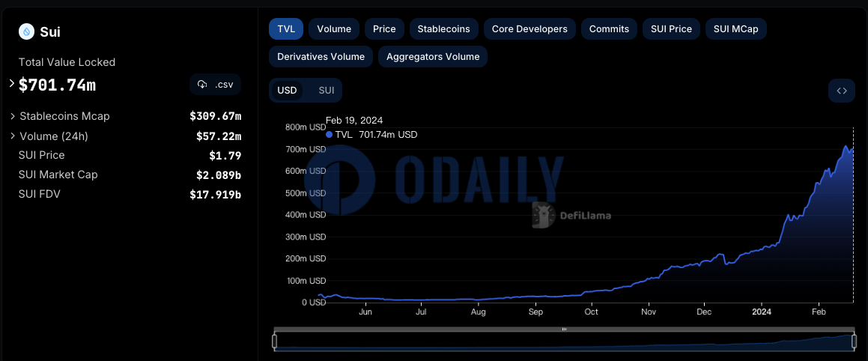This screenshot has height=361, width=868.
Task: Enable the Volume chart option
Action: [334, 28]
